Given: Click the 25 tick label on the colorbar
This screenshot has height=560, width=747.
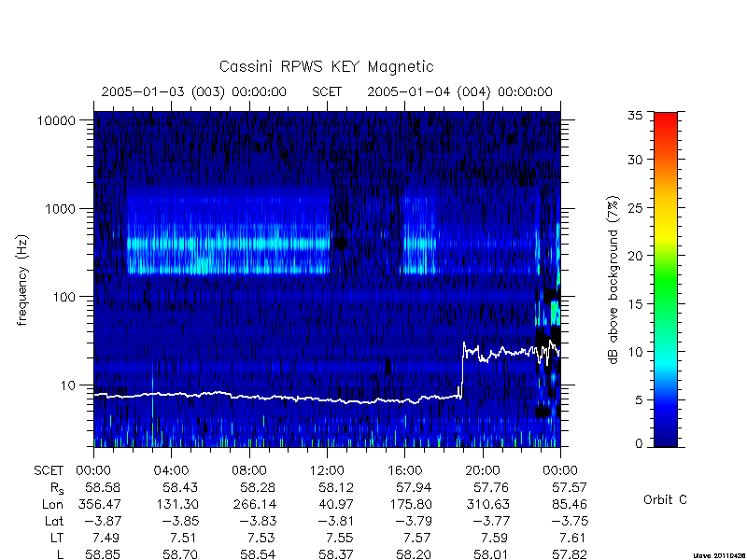Looking at the screenshot, I should click(635, 208).
